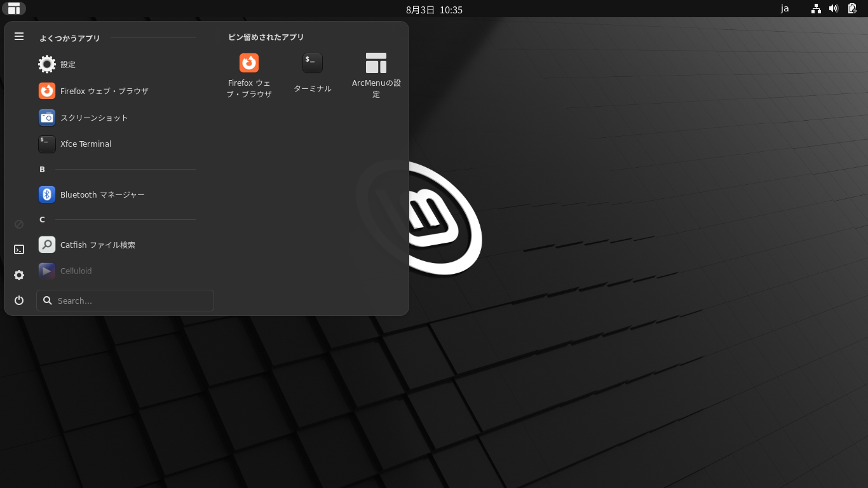Image resolution: width=868 pixels, height=488 pixels.
Task: Open the ja input language indicator
Action: 785,9
